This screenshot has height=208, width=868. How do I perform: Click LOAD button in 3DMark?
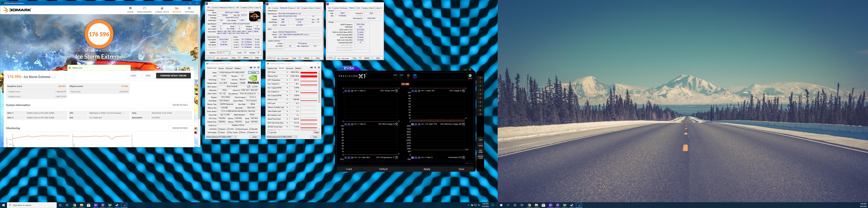[x=133, y=76]
